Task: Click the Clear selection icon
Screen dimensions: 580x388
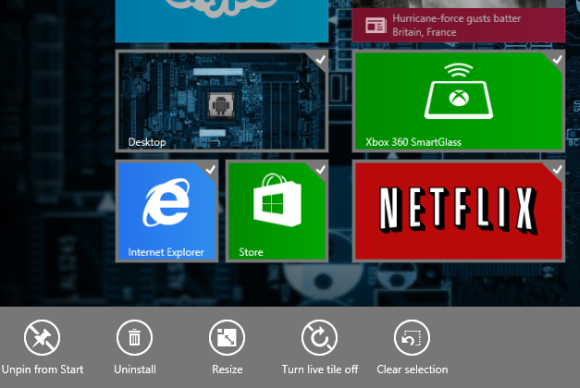Action: [412, 337]
